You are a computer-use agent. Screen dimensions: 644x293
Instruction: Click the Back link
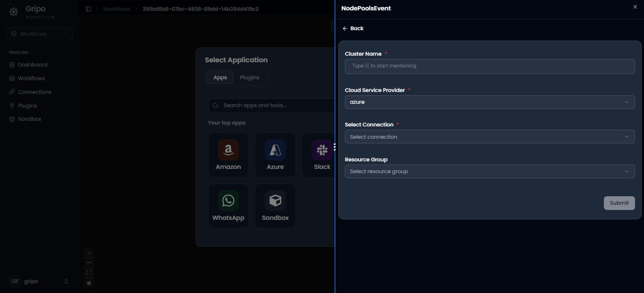[353, 28]
